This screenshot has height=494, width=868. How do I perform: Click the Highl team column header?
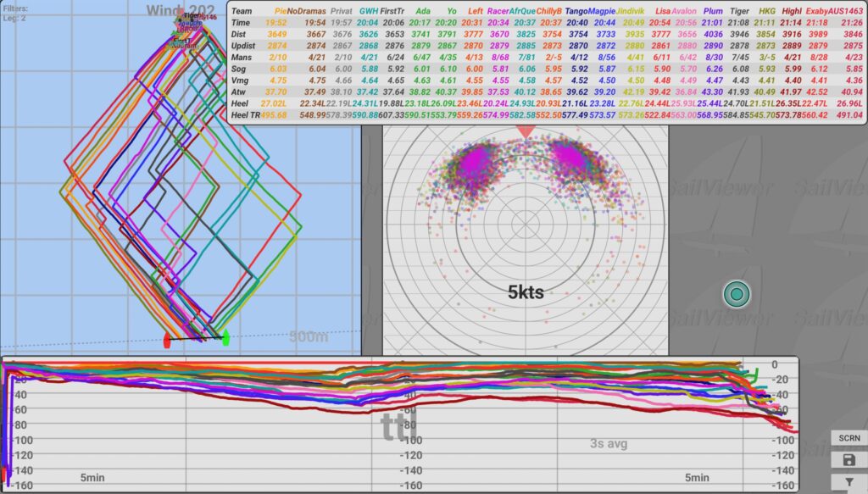click(x=791, y=11)
